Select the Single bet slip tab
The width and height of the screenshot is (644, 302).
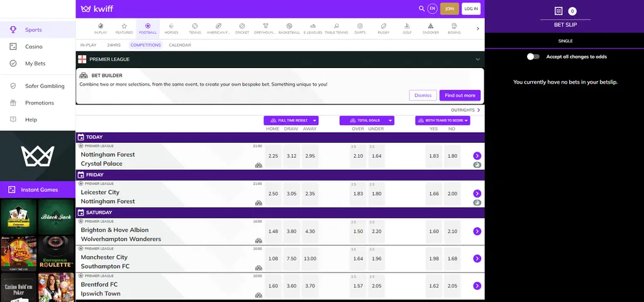click(565, 41)
